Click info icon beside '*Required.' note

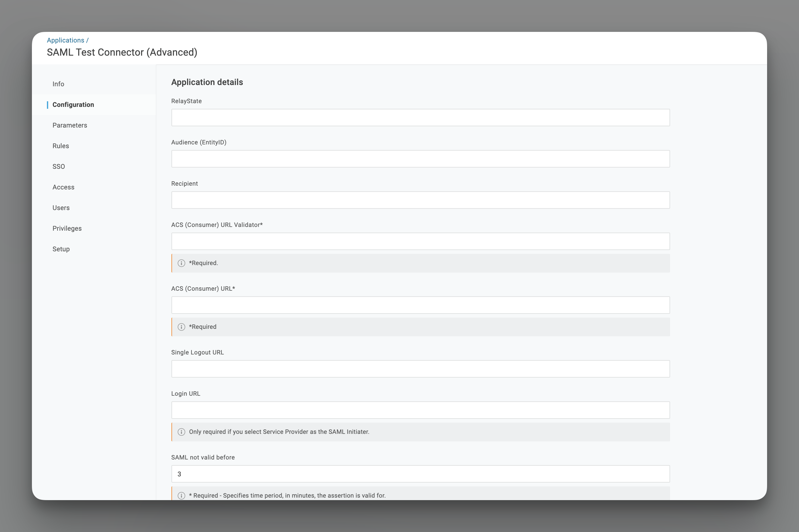click(x=181, y=263)
